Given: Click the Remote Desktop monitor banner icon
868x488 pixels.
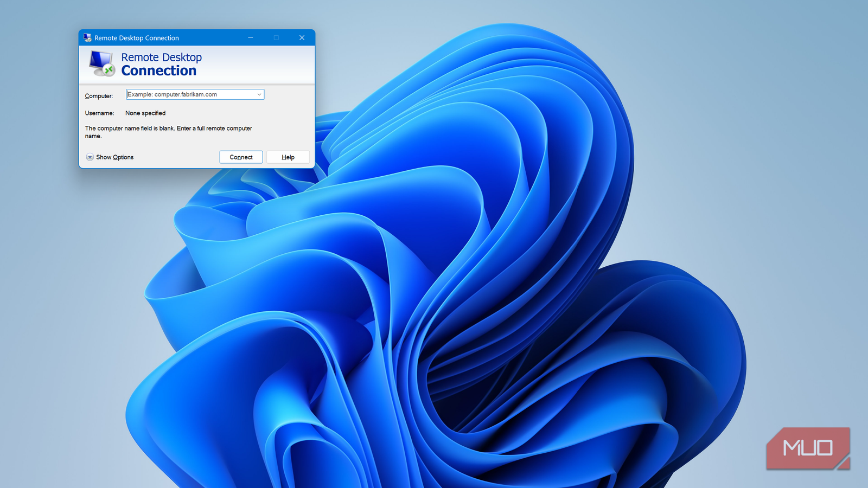Looking at the screenshot, I should coord(102,64).
